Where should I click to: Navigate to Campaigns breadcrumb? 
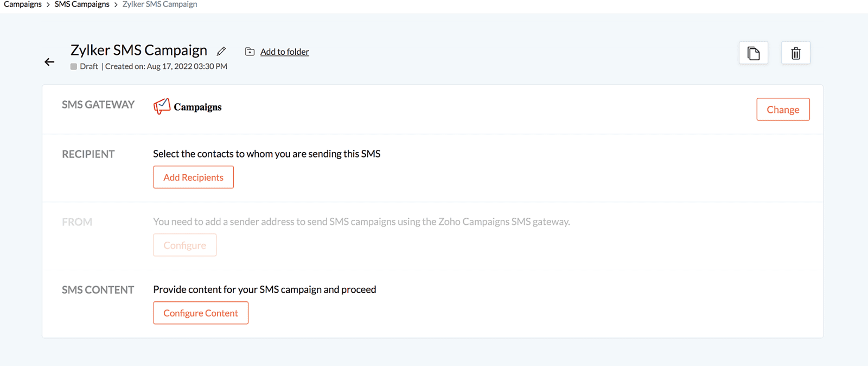23,4
